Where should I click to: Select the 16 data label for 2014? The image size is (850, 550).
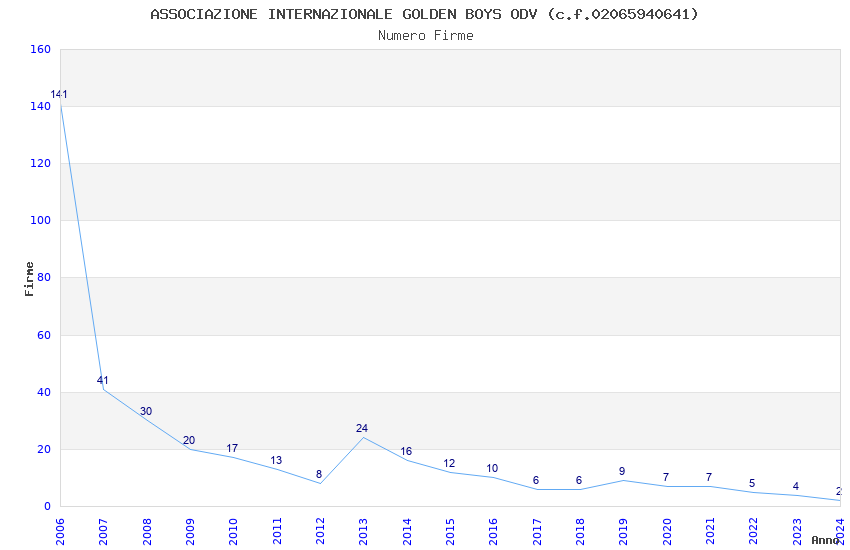click(406, 451)
